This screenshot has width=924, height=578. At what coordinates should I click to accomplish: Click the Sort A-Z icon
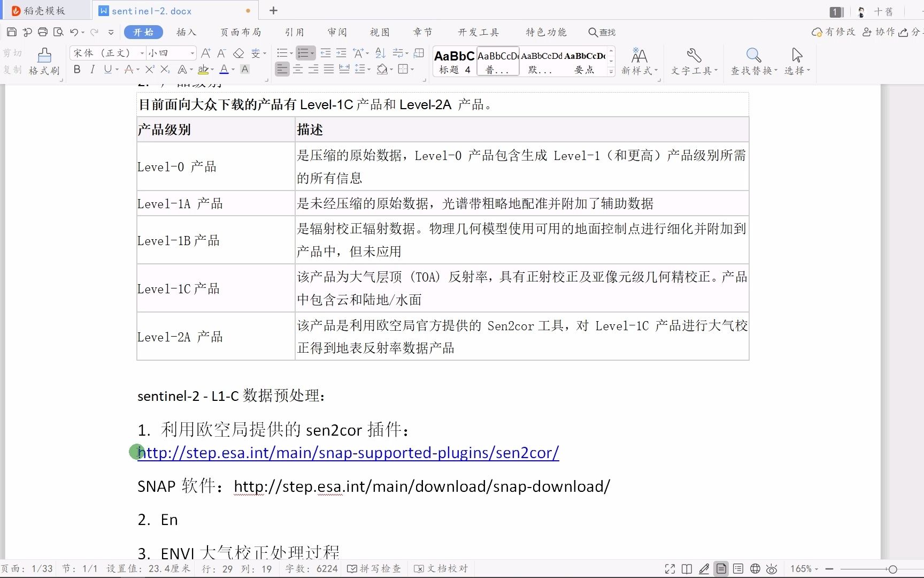coord(380,53)
